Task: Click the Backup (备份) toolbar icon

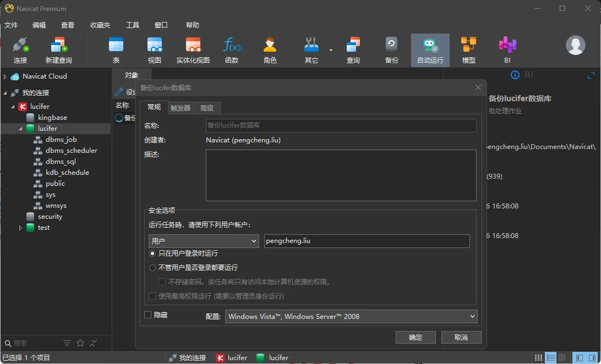Action: pyautogui.click(x=391, y=50)
